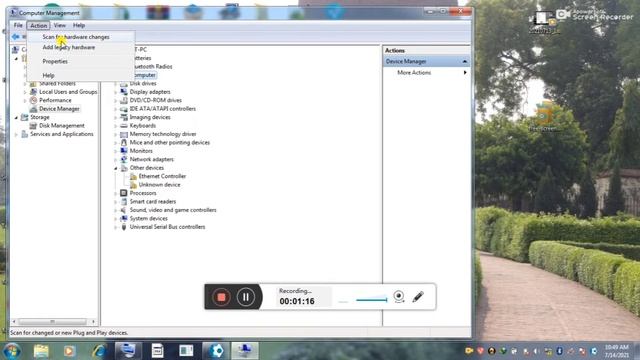Click the Unknown device warning icon
This screenshot has height=360, width=640.
[x=133, y=184]
